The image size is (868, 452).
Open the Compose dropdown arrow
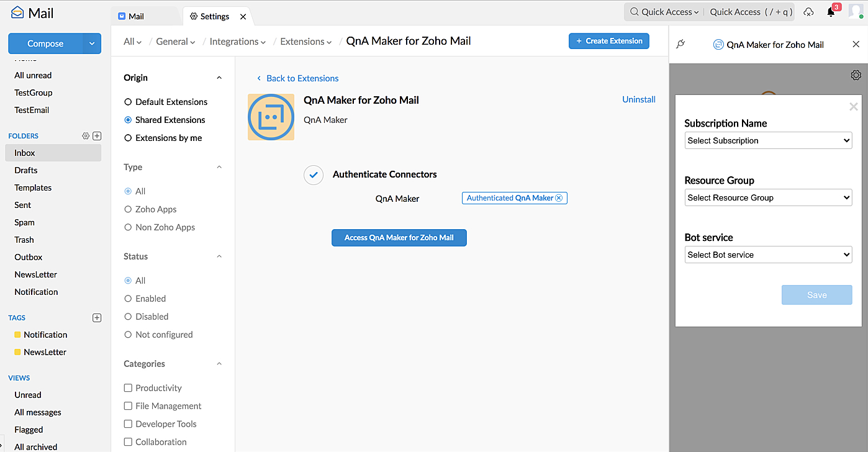point(92,43)
